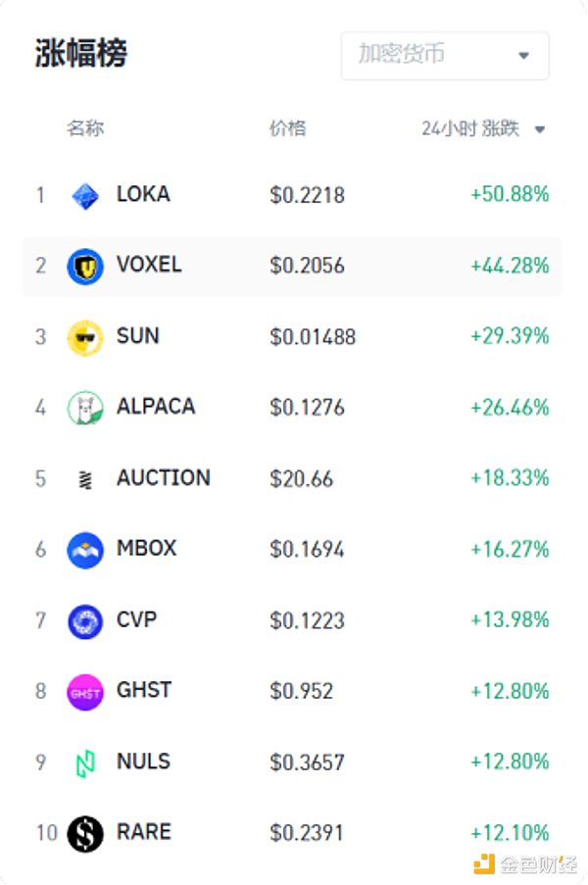Viewport: 588px width, 885px height.
Task: Click the AUCTION token icon
Action: 85,479
